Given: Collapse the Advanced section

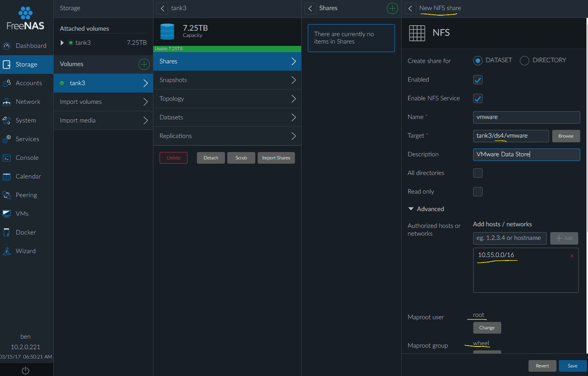Looking at the screenshot, I should [x=411, y=209].
